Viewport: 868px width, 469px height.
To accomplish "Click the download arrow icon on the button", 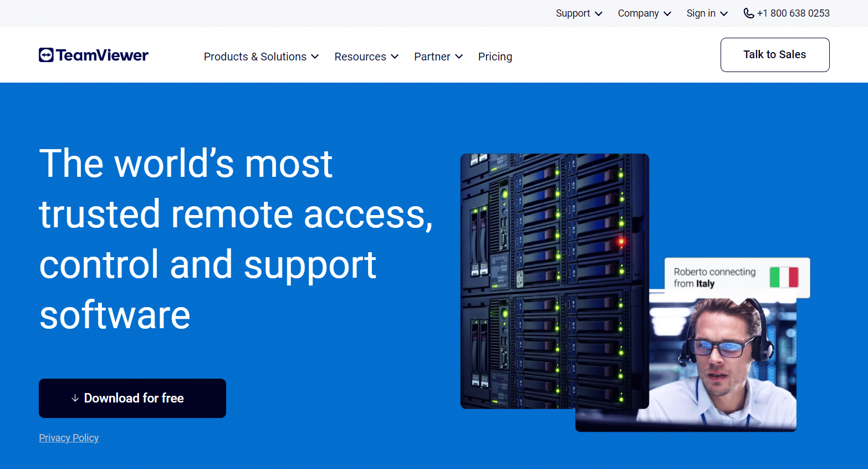I will pos(75,398).
